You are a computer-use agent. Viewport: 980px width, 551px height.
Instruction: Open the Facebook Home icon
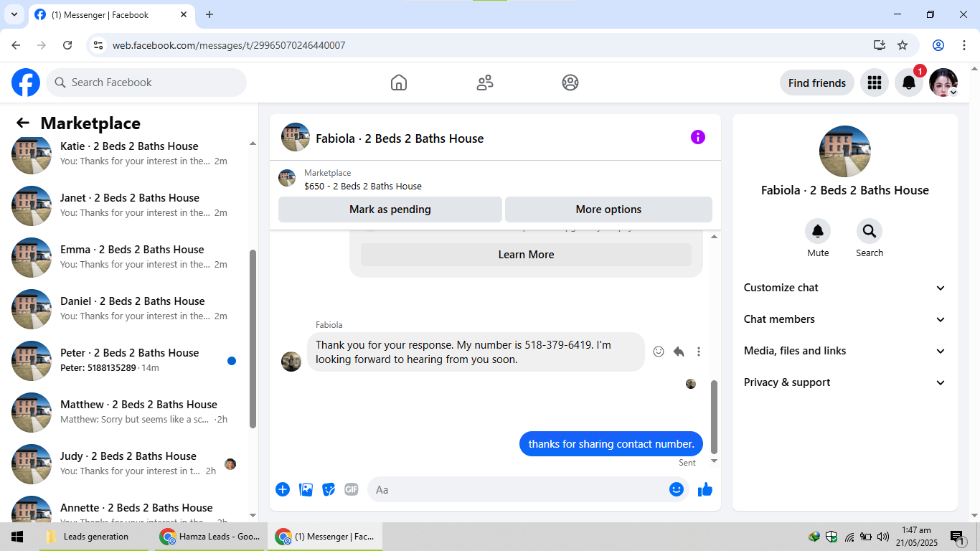[399, 83]
